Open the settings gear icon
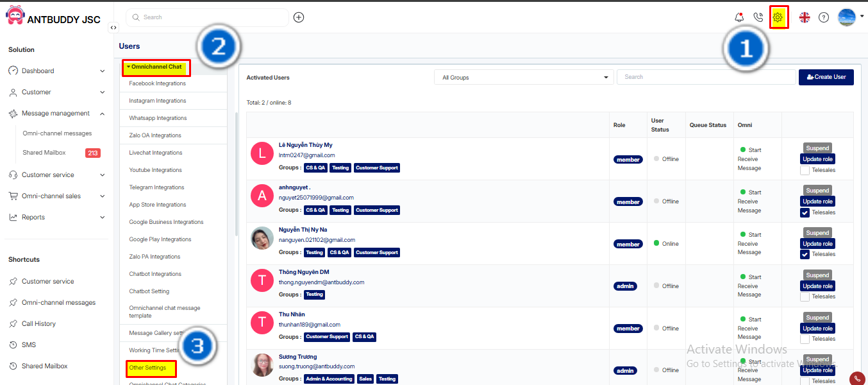This screenshot has height=385, width=868. 778,17
